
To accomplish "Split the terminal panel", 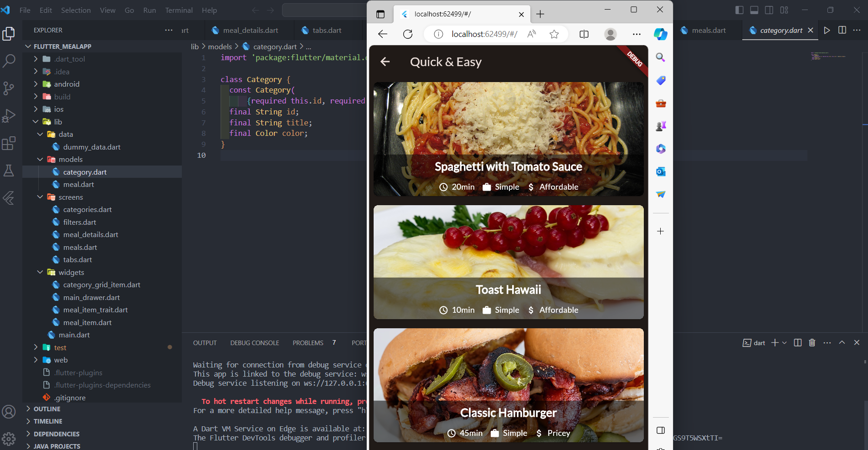I will 797,342.
